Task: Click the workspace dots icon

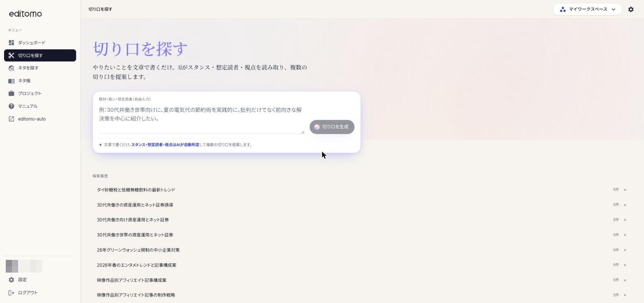Action: tap(563, 9)
